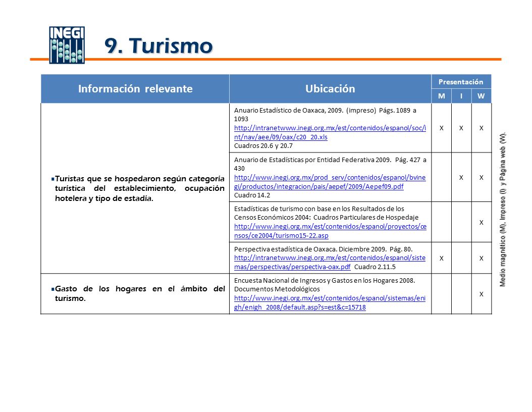
Task: Click the W column X in Censos Económicos row
Action: [481, 223]
